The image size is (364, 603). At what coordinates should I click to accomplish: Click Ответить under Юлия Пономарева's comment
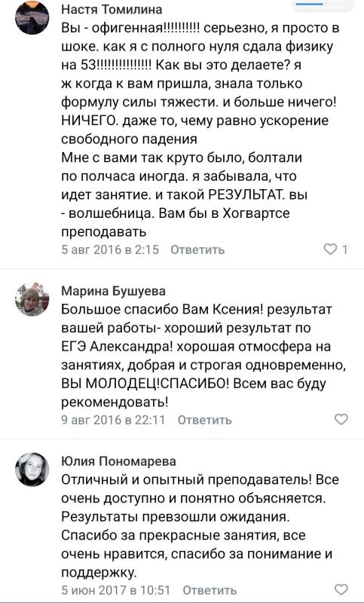pos(210,589)
